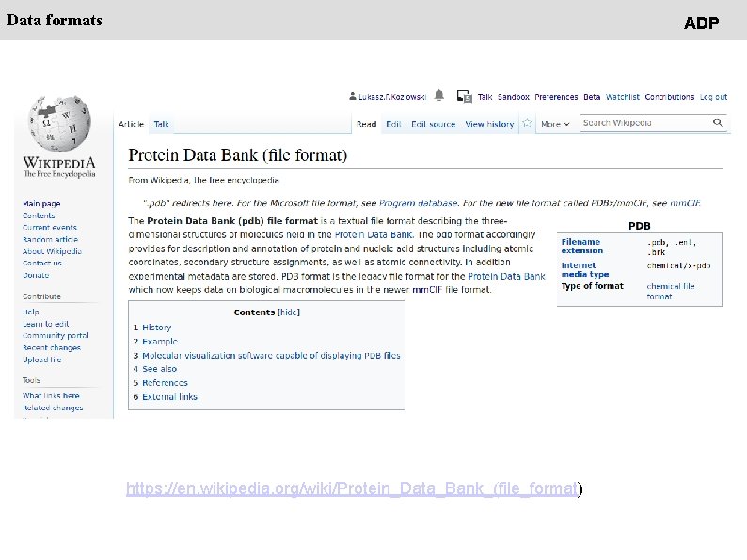Image resolution: width=747 pixels, height=560 pixels.
Task: Switch to the Talk tab
Action: [x=162, y=124]
